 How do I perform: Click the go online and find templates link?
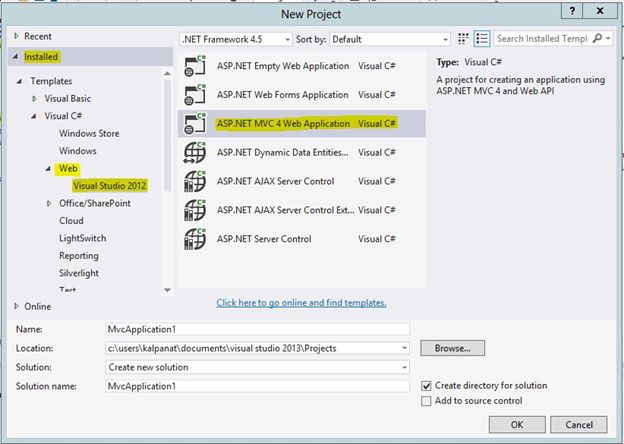tap(301, 303)
